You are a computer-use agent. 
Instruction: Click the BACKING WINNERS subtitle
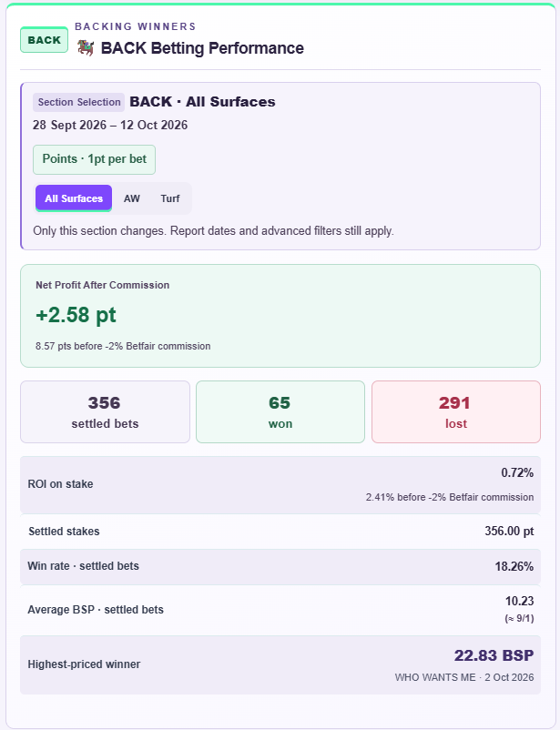point(136,26)
